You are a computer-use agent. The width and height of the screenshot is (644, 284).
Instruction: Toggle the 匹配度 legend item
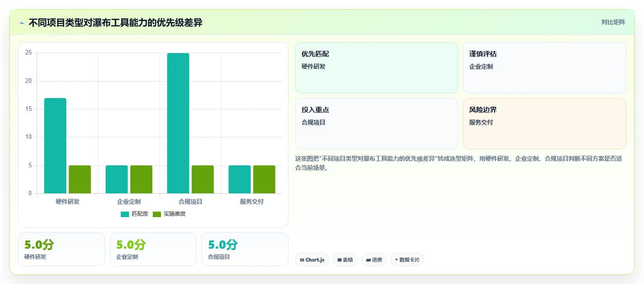point(134,214)
